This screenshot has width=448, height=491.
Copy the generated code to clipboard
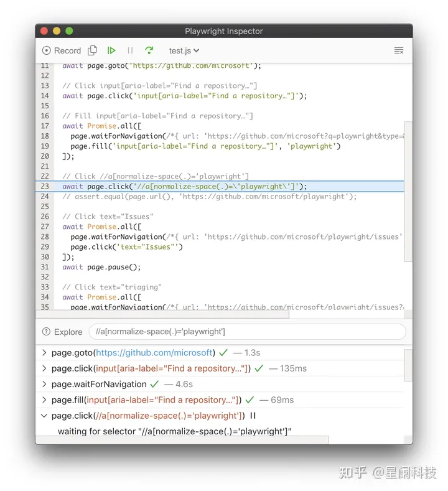(x=92, y=50)
